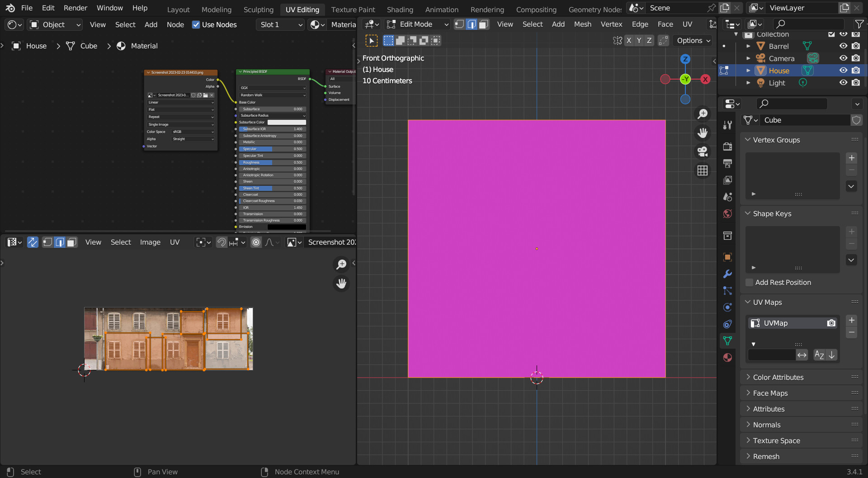
Task: Click the magnifier zoom icon in the 3D viewport
Action: coord(703,114)
